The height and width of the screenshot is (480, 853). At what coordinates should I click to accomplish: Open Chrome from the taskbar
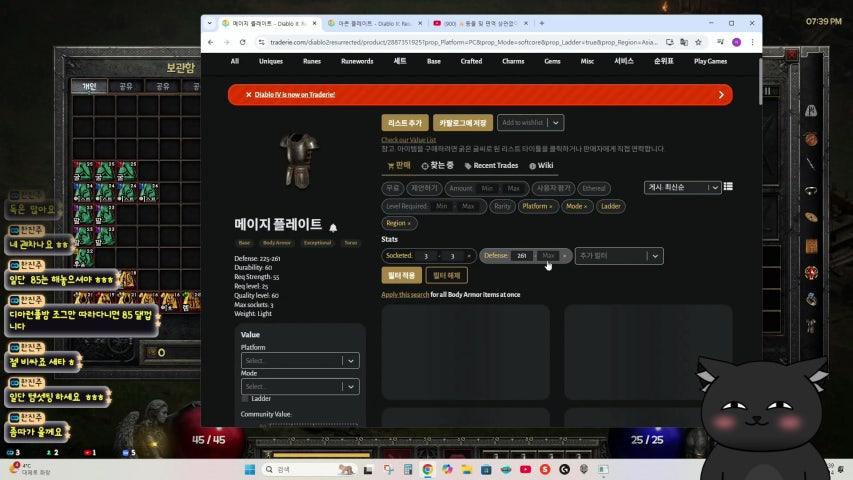click(428, 469)
